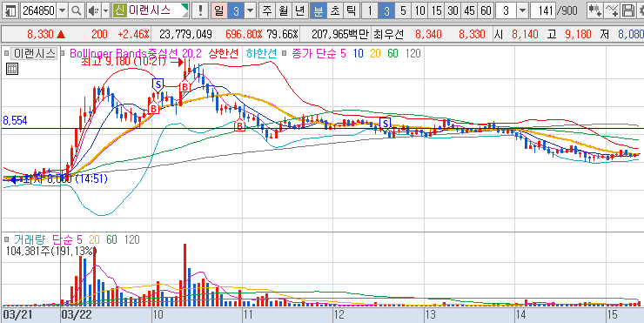Click the high price 9,180 in quote bar
644x323 pixels.
[x=578, y=34]
